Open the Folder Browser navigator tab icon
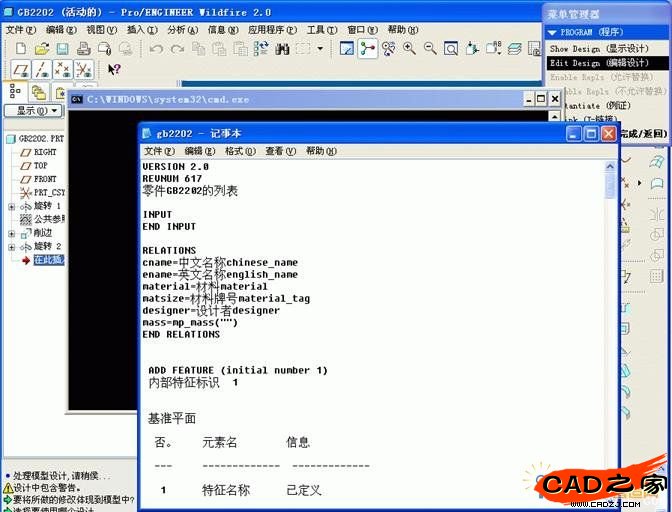The width and height of the screenshot is (672, 512). pos(39,92)
